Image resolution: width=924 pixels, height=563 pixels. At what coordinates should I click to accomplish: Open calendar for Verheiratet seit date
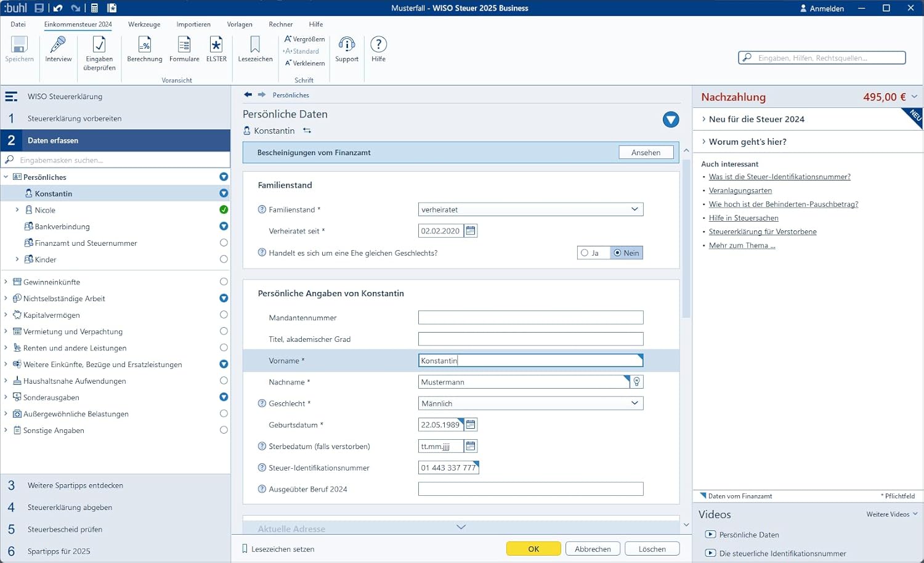pyautogui.click(x=471, y=230)
